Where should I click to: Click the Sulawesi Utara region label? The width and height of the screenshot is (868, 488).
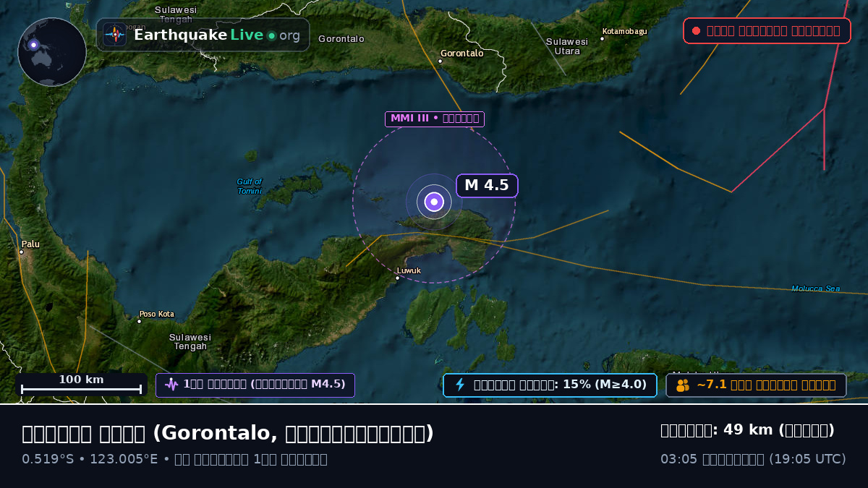(x=567, y=46)
